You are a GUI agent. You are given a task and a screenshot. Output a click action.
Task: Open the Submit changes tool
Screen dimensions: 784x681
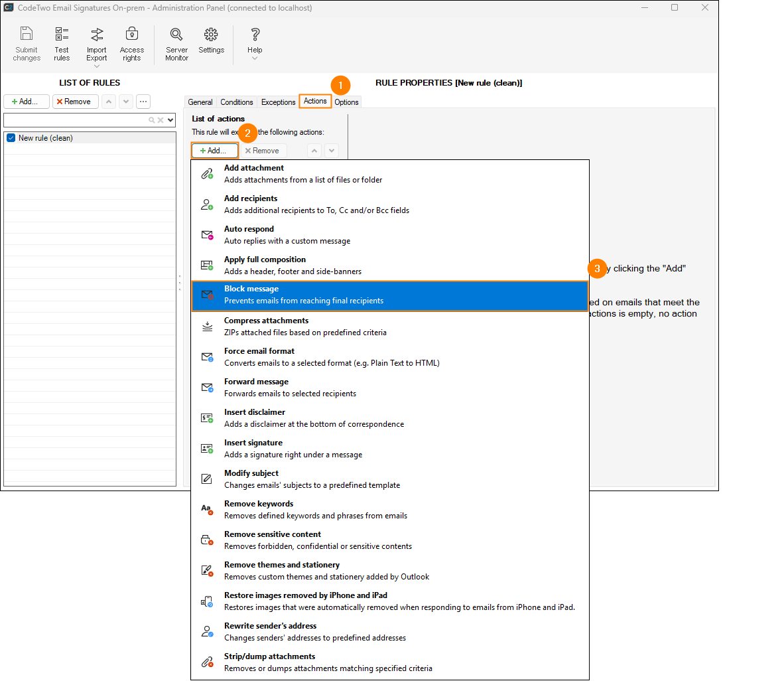[27, 42]
